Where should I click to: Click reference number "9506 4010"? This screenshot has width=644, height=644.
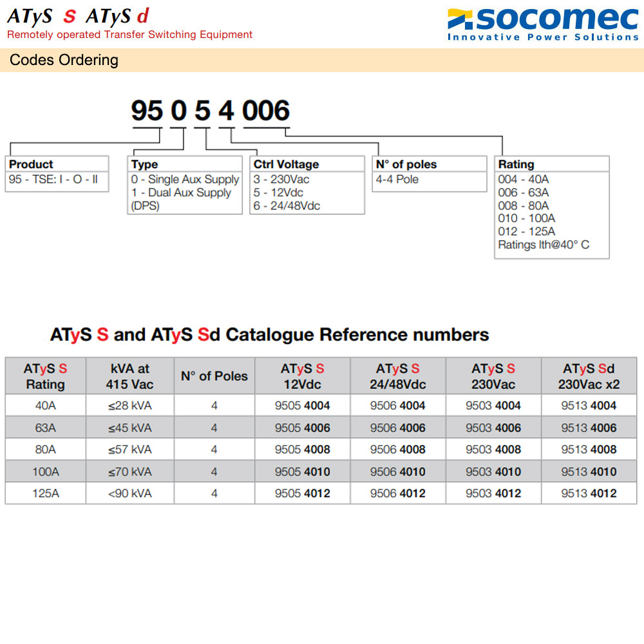[397, 472]
